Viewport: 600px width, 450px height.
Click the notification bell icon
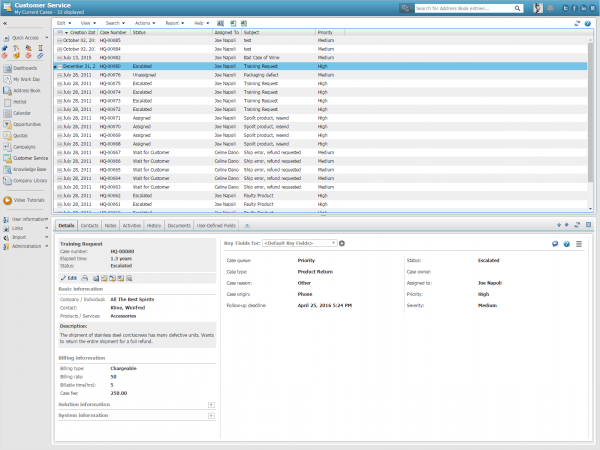click(x=550, y=8)
